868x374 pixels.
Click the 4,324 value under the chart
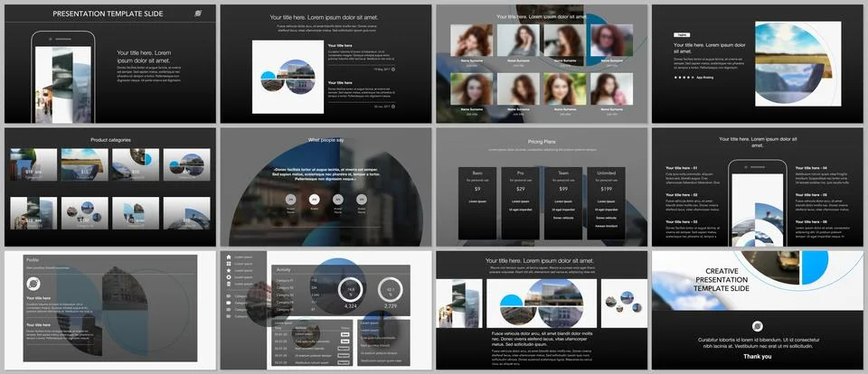[x=351, y=306]
